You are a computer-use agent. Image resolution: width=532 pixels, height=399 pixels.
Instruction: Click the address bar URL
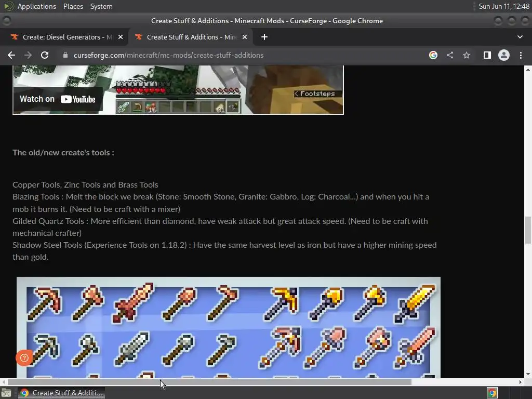click(x=168, y=55)
